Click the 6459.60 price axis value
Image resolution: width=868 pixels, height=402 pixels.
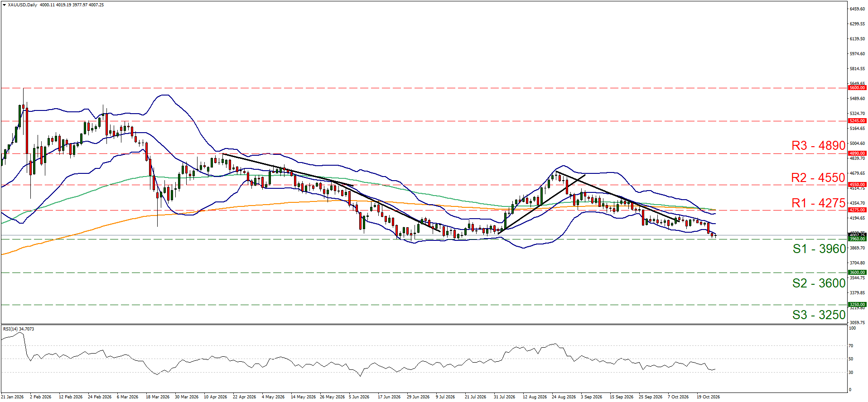[856, 9]
